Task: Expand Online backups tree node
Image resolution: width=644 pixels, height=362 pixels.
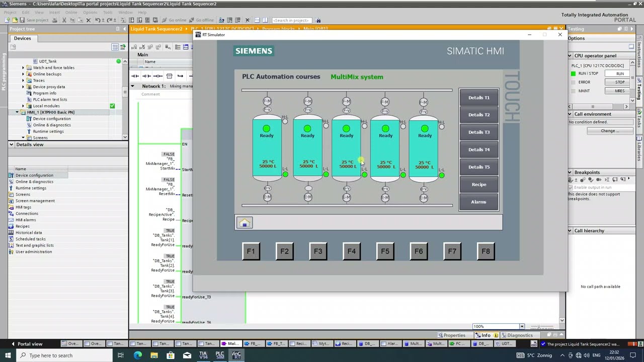Action: click(23, 74)
